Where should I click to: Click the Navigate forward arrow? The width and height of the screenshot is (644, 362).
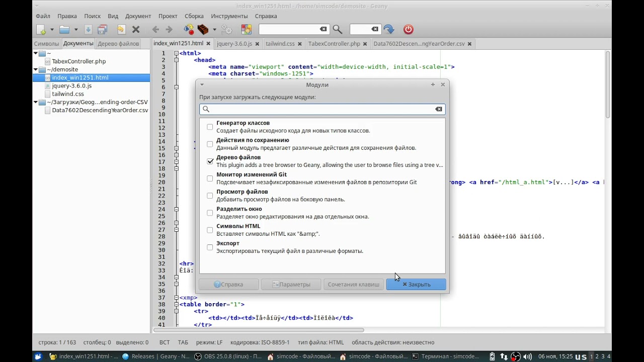click(169, 30)
